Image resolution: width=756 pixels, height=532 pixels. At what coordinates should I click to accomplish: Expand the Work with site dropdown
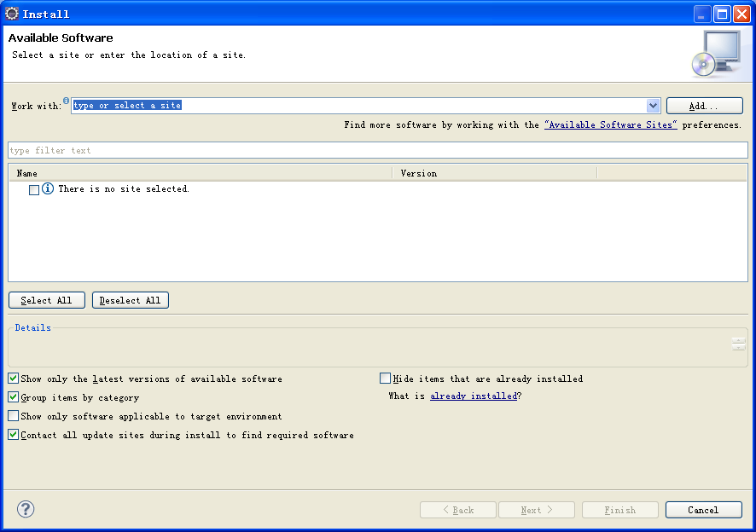tap(654, 106)
